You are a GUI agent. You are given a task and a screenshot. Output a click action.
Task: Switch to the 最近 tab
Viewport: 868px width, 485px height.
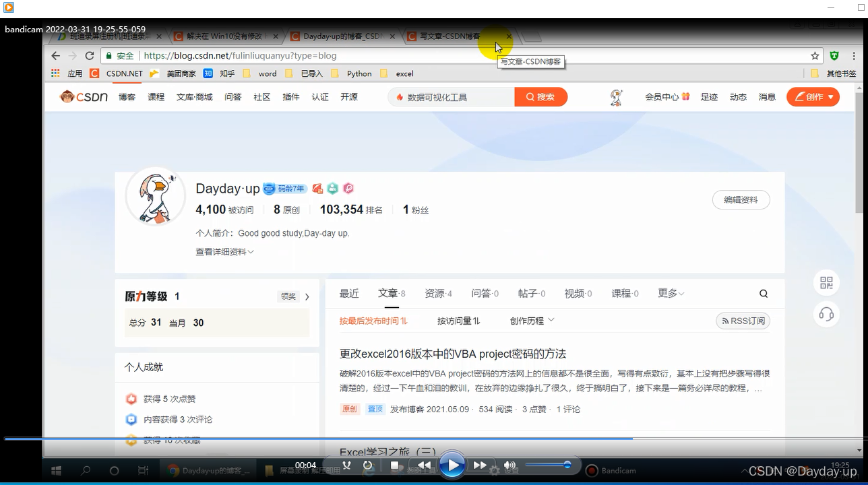349,294
